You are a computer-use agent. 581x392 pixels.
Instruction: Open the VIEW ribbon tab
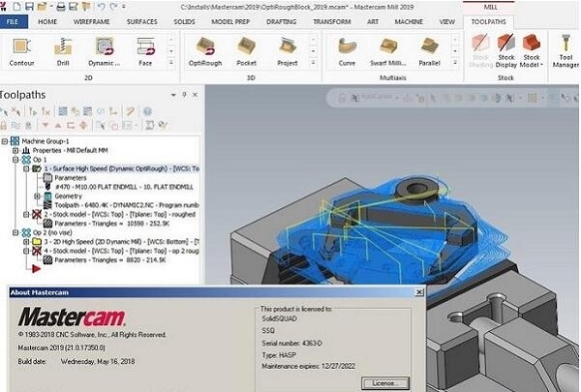[446, 22]
